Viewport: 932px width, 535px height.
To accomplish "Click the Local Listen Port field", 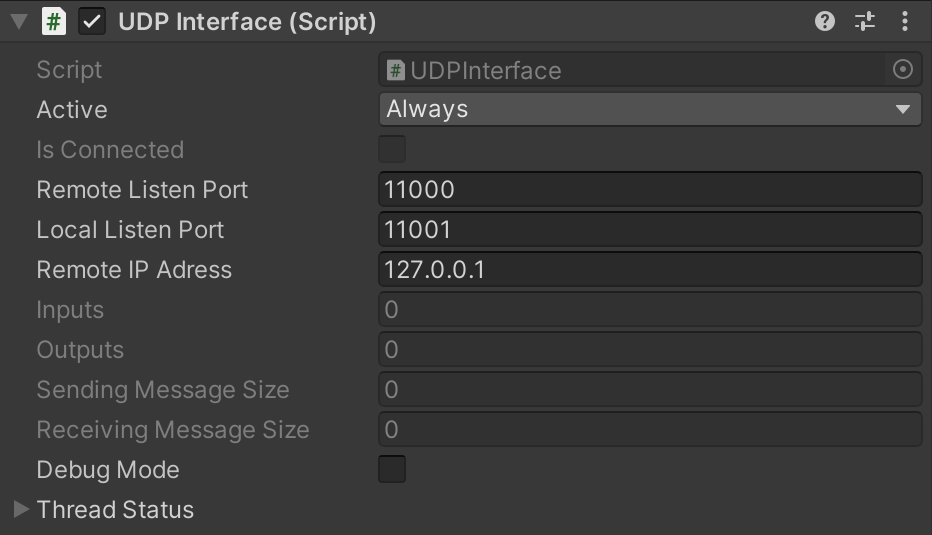I will pyautogui.click(x=650, y=230).
